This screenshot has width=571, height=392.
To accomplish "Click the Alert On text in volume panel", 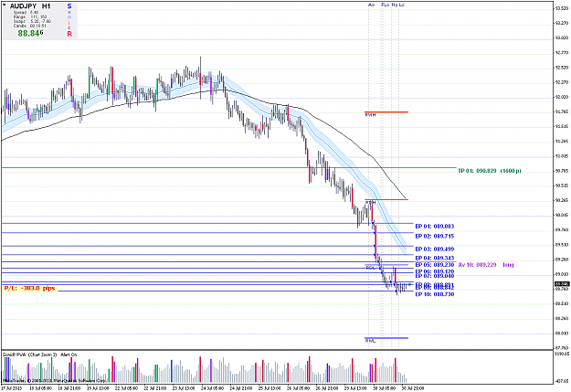I will (69, 355).
